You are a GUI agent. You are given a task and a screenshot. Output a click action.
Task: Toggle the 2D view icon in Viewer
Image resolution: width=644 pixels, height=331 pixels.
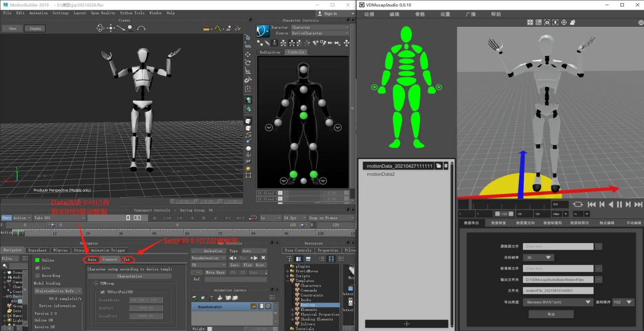coord(229,29)
